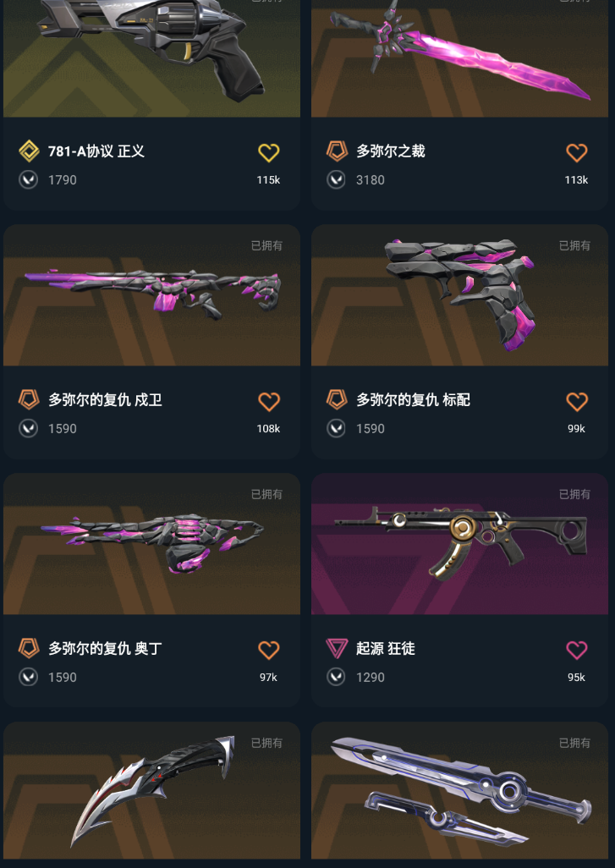Click VP currency icon beside 3180 price
Image resolution: width=615 pixels, height=868 pixels.
[x=336, y=180]
